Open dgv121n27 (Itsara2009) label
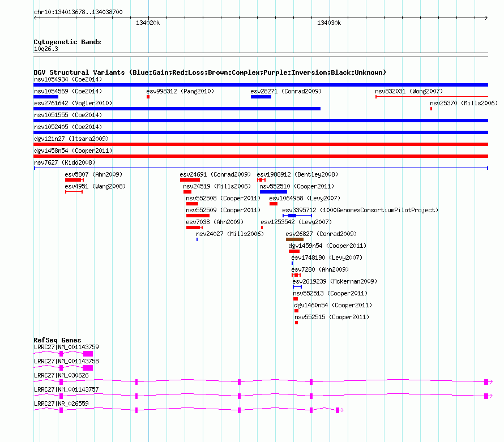The image size is (504, 442). [71, 139]
